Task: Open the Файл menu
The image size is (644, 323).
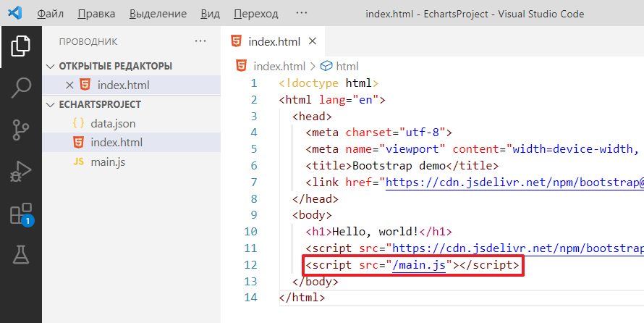Action: coord(49,14)
